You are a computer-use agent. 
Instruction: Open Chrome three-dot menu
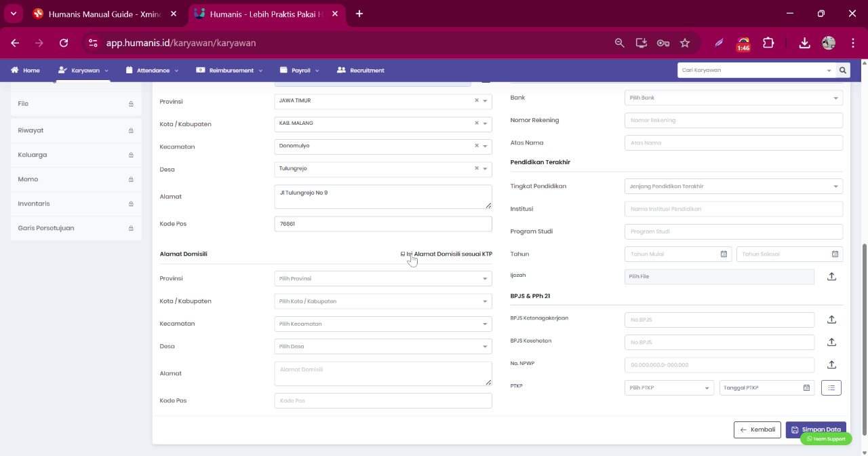click(x=852, y=43)
